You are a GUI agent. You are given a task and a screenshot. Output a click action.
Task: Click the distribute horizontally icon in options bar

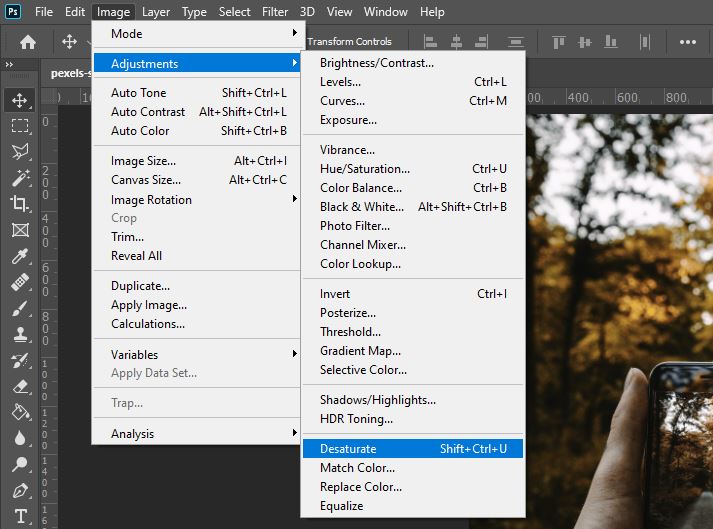(516, 42)
